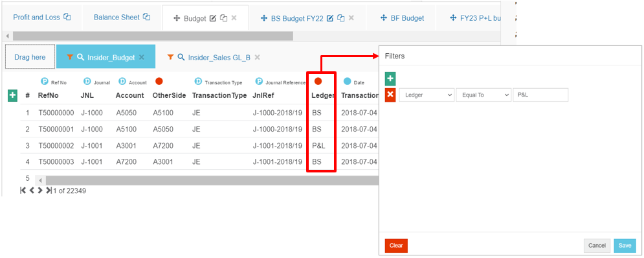Click the Clear button in Filters

click(396, 246)
